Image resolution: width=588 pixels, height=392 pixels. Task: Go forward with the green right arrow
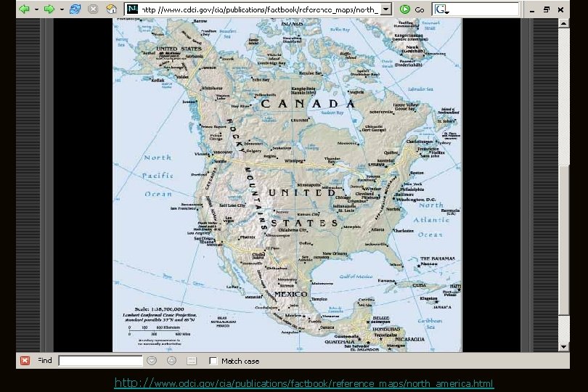(x=49, y=9)
